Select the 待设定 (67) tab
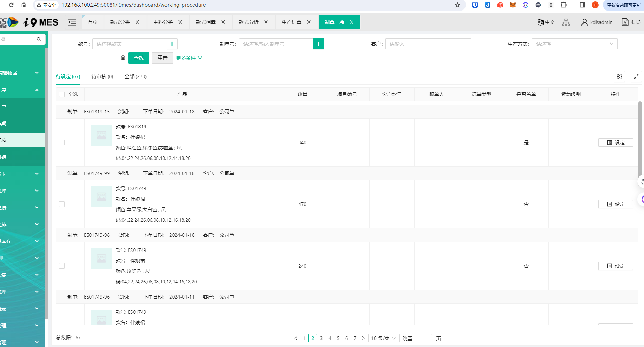This screenshot has width=644, height=347. tap(68, 76)
